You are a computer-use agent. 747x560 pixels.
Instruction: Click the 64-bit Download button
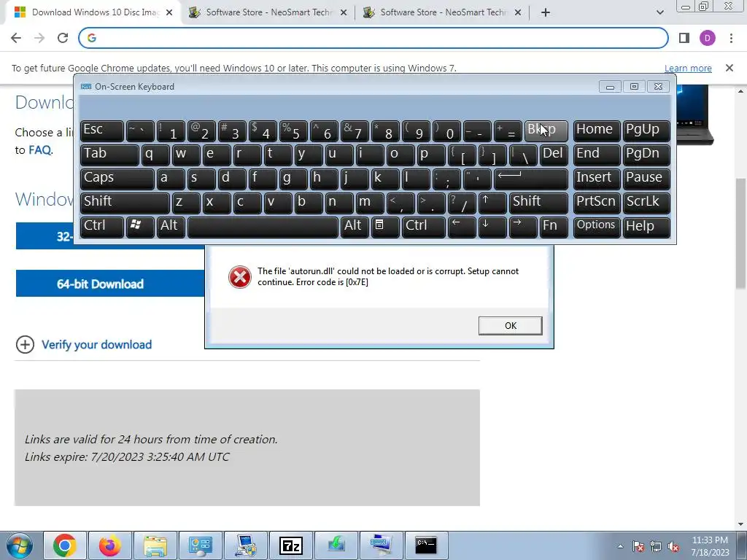[x=111, y=284]
